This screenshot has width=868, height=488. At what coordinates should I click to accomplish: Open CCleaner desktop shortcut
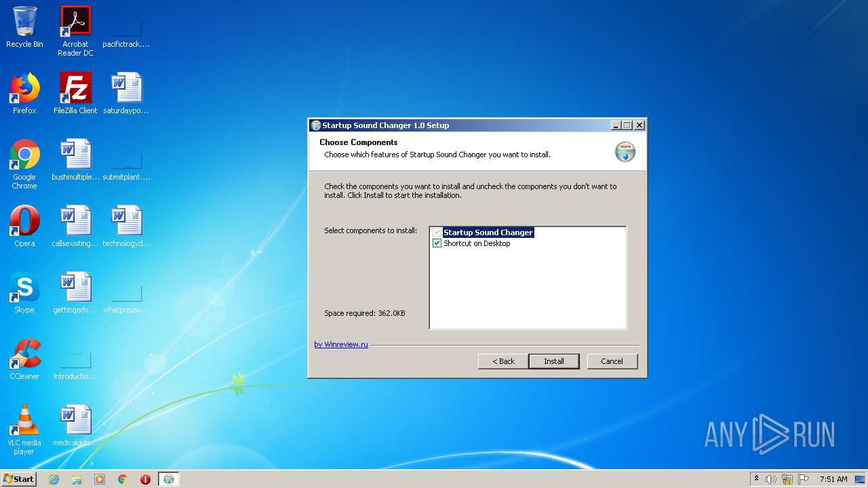click(x=24, y=359)
